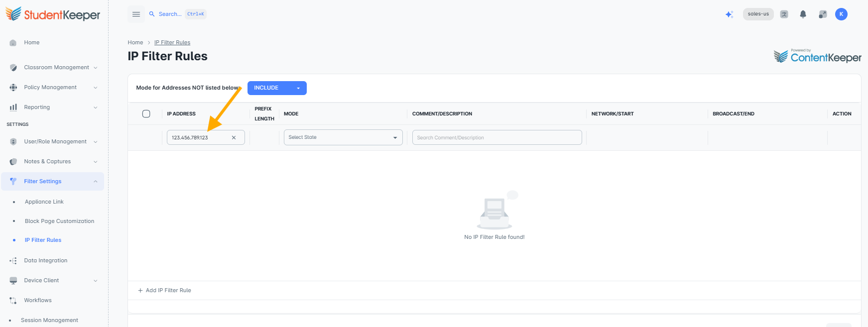Click the language translate icon
868x327 pixels.
pos(784,14)
